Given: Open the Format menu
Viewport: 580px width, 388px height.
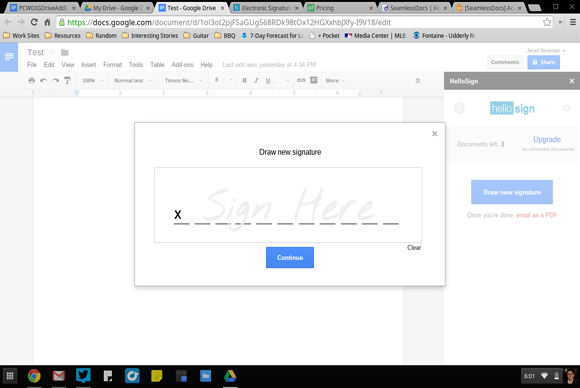Looking at the screenshot, I should 112,65.
